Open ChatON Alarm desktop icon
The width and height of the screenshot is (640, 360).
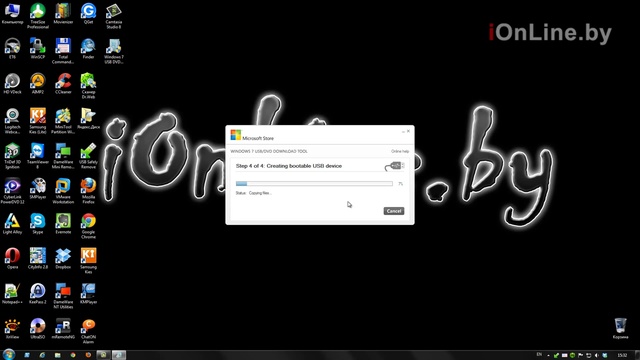click(88, 331)
